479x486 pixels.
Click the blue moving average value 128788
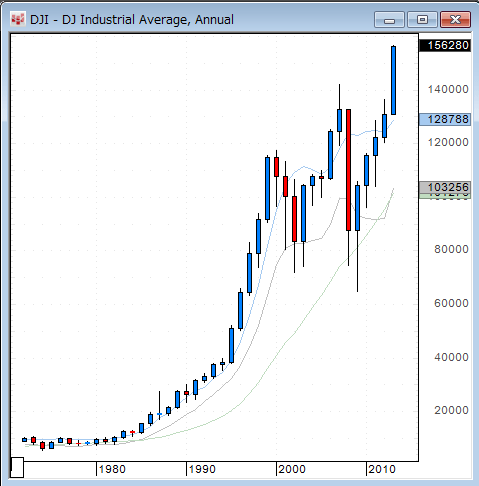click(x=445, y=119)
